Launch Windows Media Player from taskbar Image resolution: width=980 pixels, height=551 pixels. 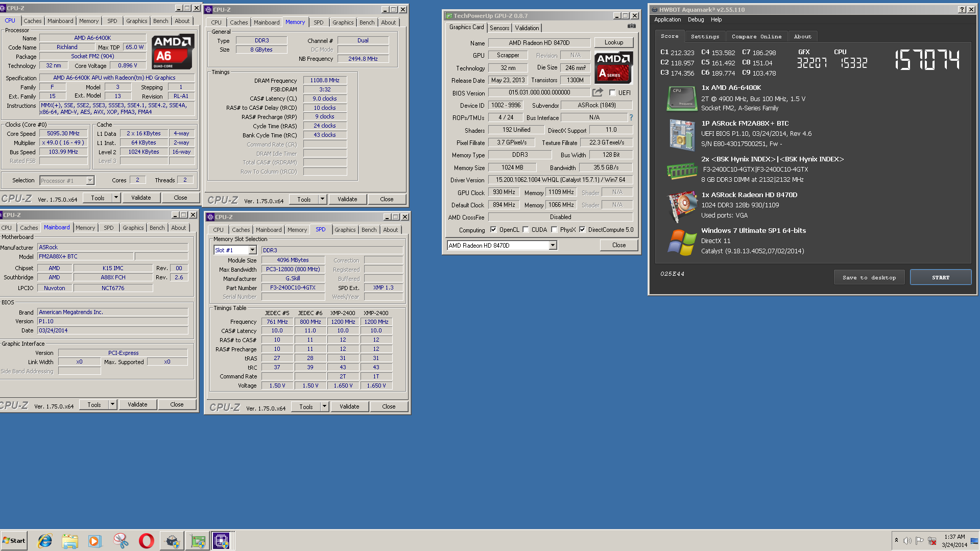coord(95,541)
